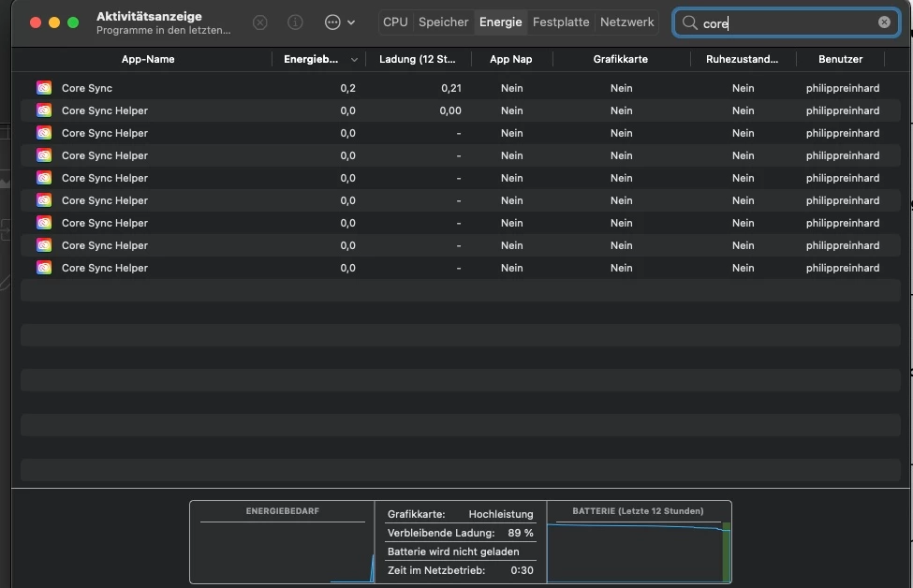Click the Aktivitätsanzeige window title
913x588 pixels.
(x=149, y=16)
